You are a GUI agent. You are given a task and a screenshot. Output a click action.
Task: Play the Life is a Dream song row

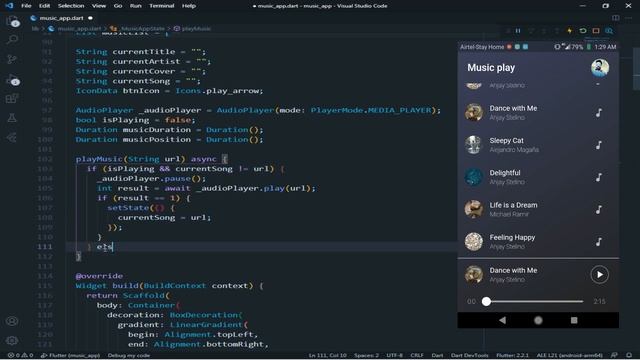tap(538, 209)
